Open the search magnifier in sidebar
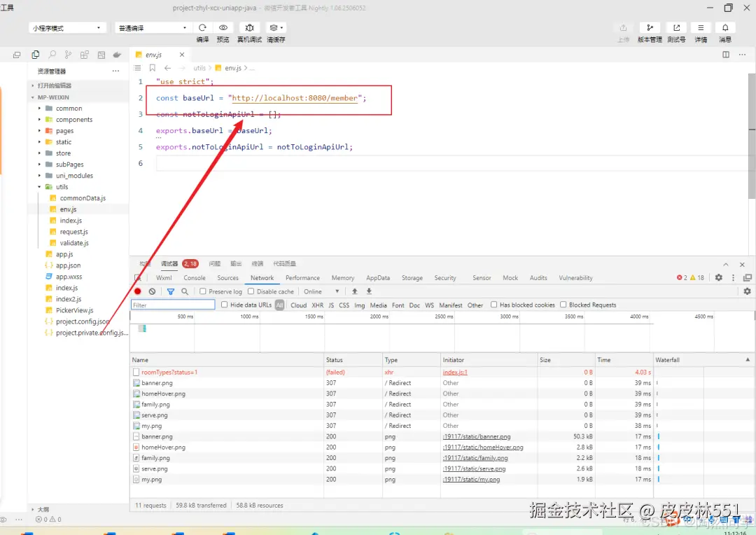756x535 pixels. tap(52, 55)
